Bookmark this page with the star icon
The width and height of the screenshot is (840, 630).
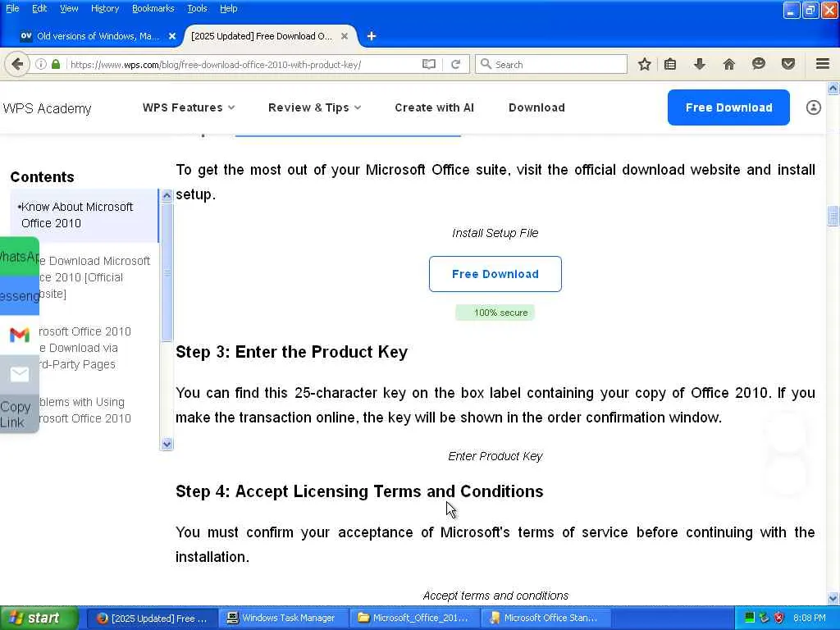(645, 64)
